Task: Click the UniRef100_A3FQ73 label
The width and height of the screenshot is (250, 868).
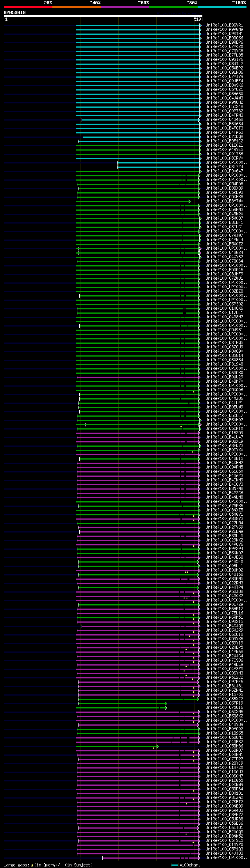Action: click(x=224, y=446)
